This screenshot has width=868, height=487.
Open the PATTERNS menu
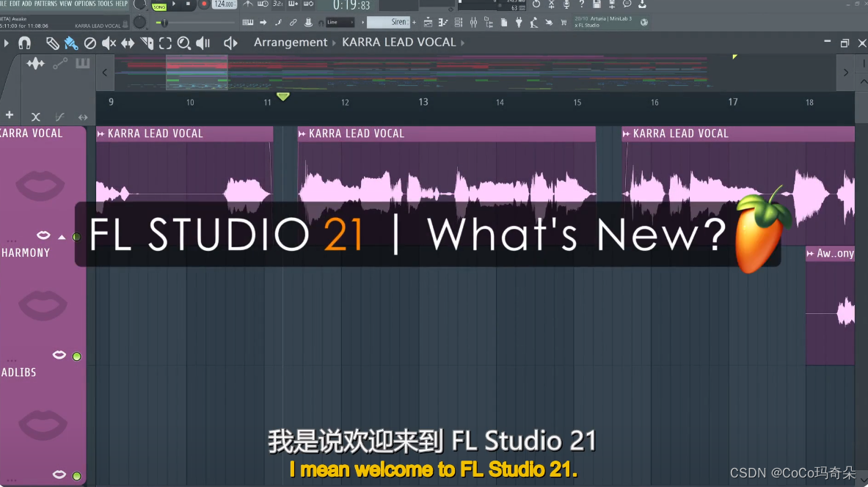point(45,4)
